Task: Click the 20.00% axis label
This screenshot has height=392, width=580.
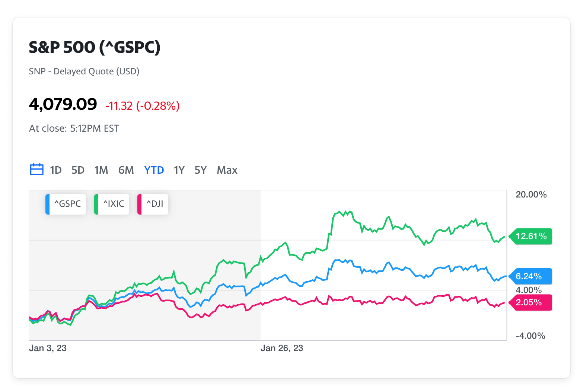Action: (531, 195)
